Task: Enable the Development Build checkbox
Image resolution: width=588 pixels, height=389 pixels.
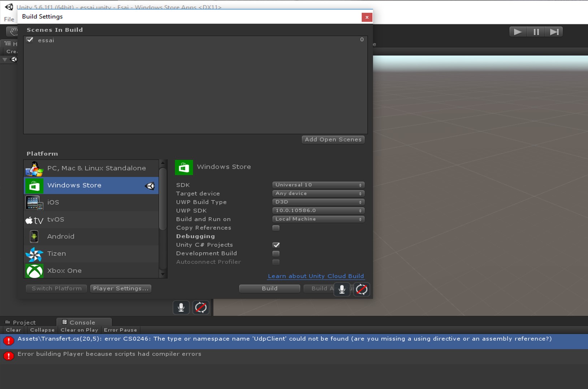Action: tap(276, 254)
